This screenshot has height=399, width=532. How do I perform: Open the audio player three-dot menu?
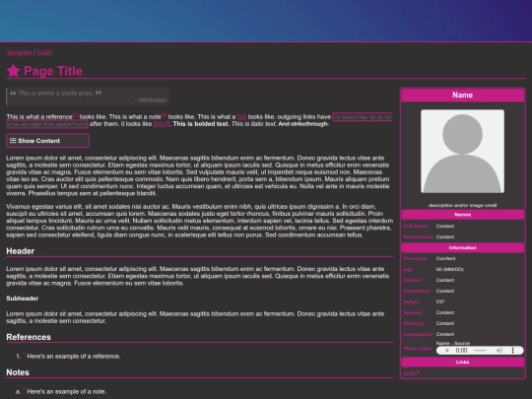512,351
